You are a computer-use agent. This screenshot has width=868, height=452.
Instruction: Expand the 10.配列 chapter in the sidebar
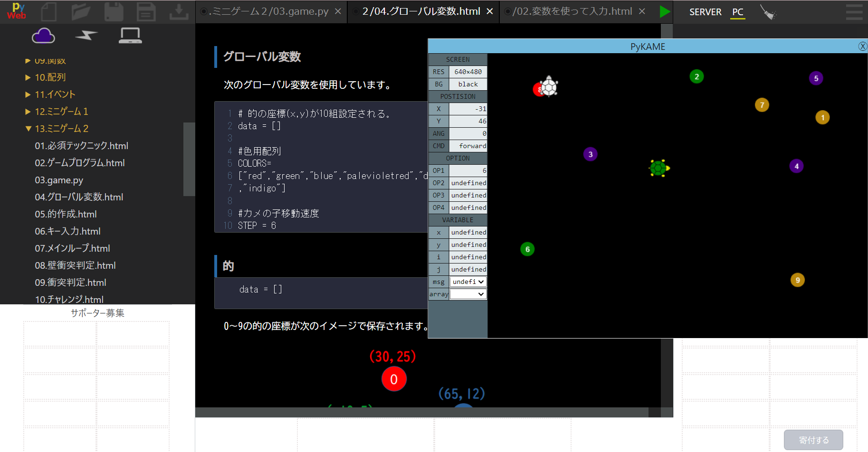[28, 77]
